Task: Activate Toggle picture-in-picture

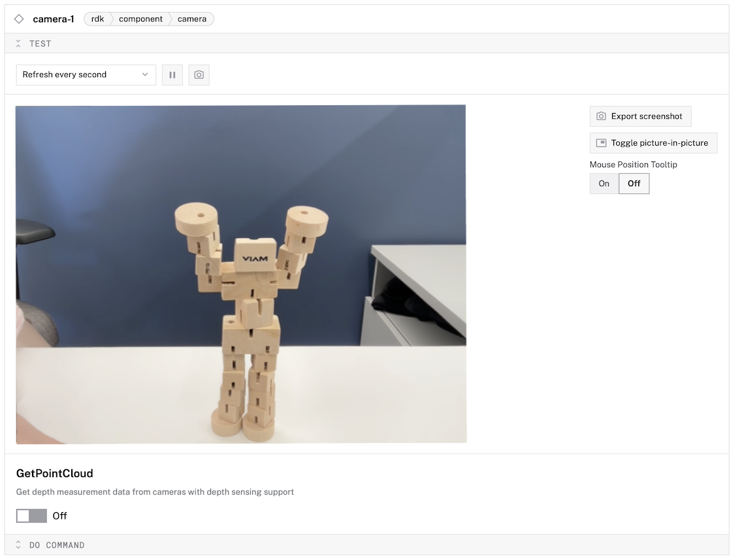Action: (653, 142)
